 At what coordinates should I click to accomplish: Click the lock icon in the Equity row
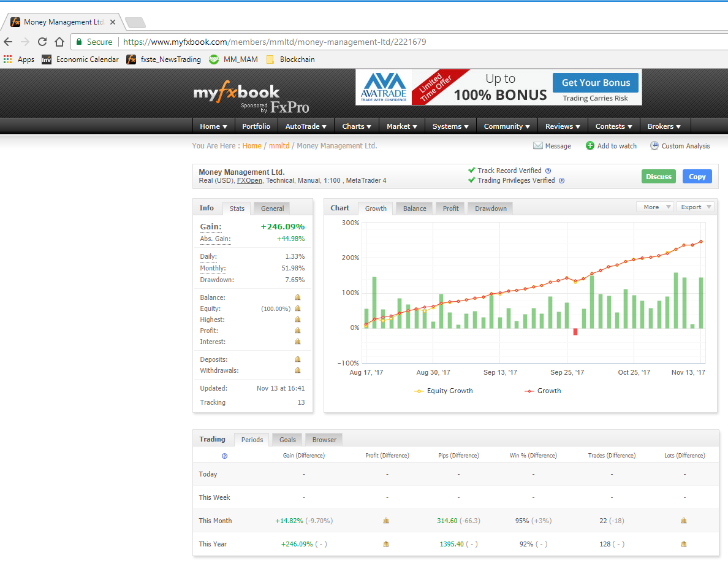pos(298,308)
